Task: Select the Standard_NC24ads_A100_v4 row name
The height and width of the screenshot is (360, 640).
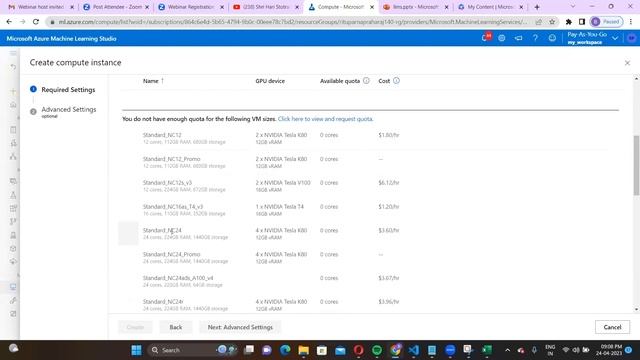Action: pos(178,278)
